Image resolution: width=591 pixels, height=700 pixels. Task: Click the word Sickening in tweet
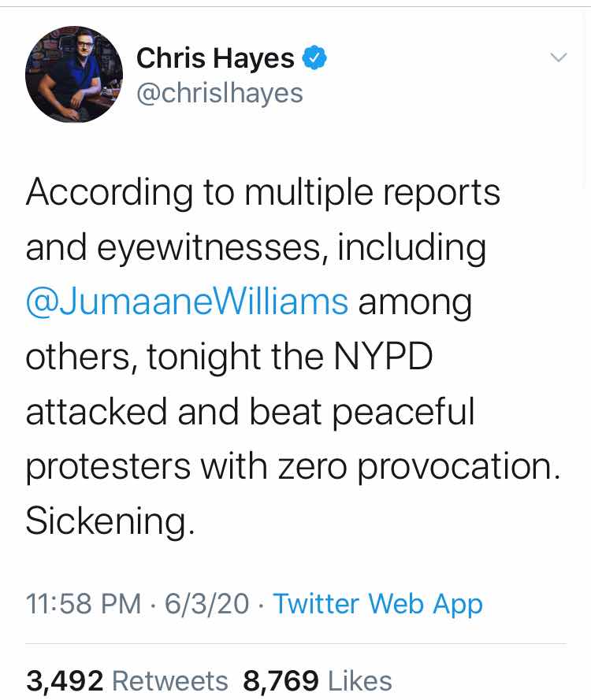pyautogui.click(x=110, y=522)
